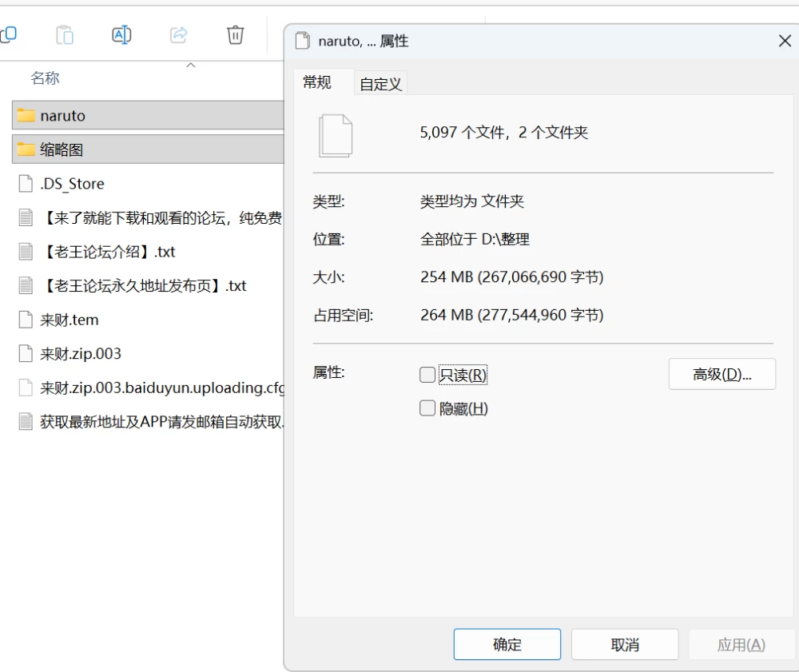Viewport: 799px width, 672px height.
Task: Click the 【老王论坛介绍】.txt file icon
Action: (26, 252)
